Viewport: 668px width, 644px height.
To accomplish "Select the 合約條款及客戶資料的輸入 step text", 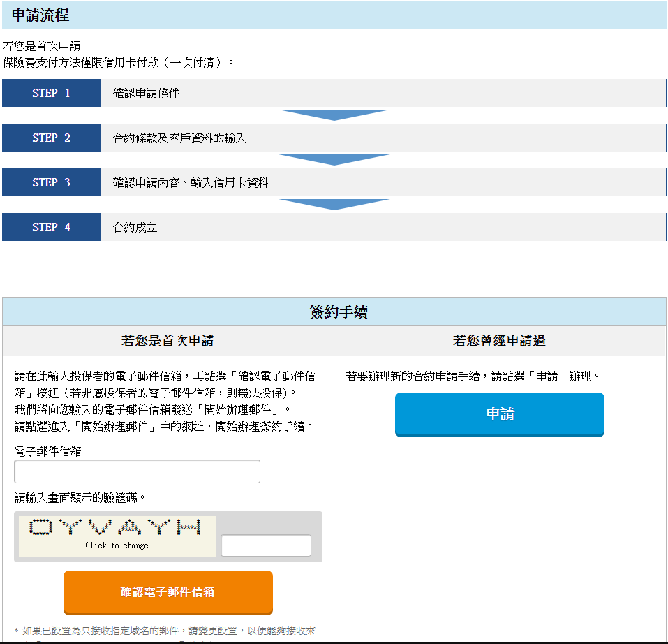I will [179, 138].
